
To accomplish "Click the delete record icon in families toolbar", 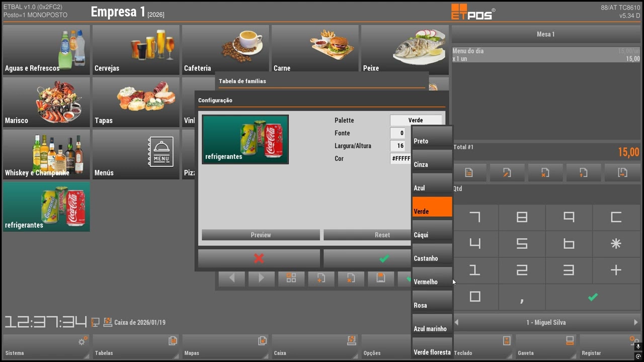I will (351, 278).
